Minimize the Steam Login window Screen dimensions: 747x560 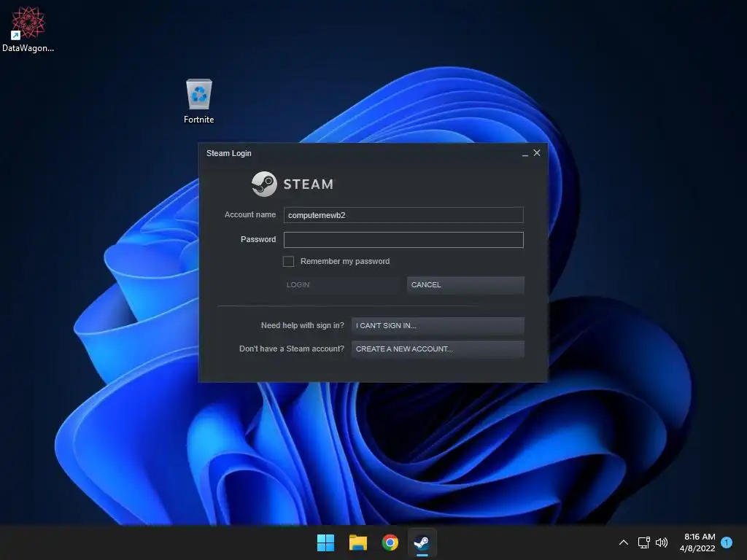pyautogui.click(x=525, y=153)
